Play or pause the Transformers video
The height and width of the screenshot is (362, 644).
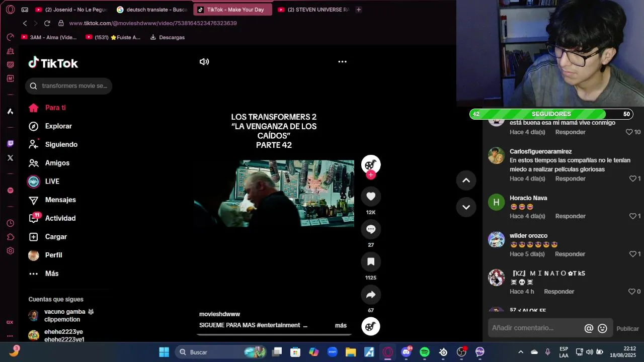pos(274,194)
